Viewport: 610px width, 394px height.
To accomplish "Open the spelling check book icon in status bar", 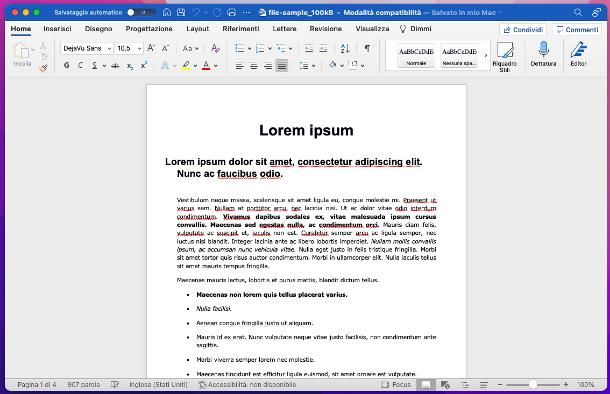I will tap(114, 384).
